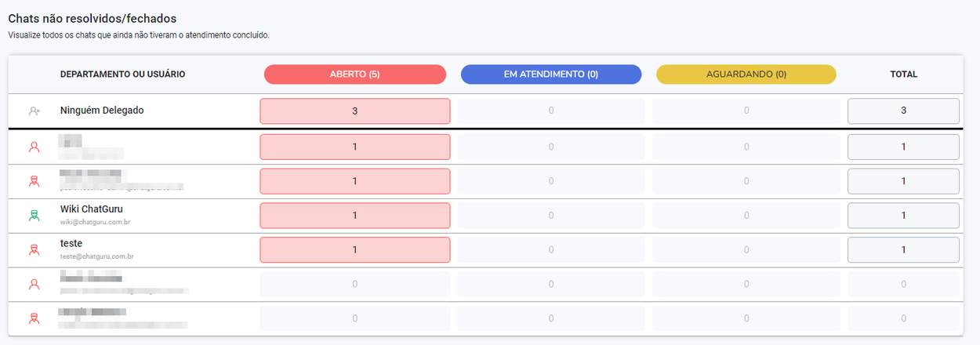Screen dimensions: 980x345
Task: Click the red icon beside teste user
Action: [34, 250]
